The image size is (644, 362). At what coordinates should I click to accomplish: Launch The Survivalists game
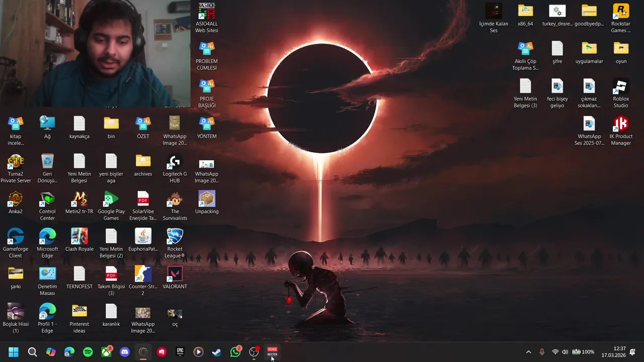(x=175, y=206)
